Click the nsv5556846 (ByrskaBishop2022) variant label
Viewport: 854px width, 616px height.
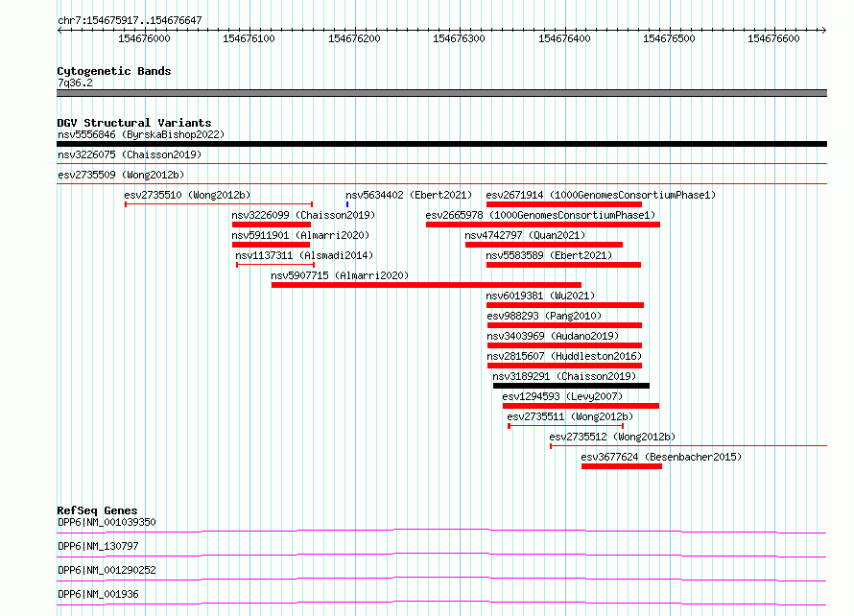pyautogui.click(x=141, y=134)
